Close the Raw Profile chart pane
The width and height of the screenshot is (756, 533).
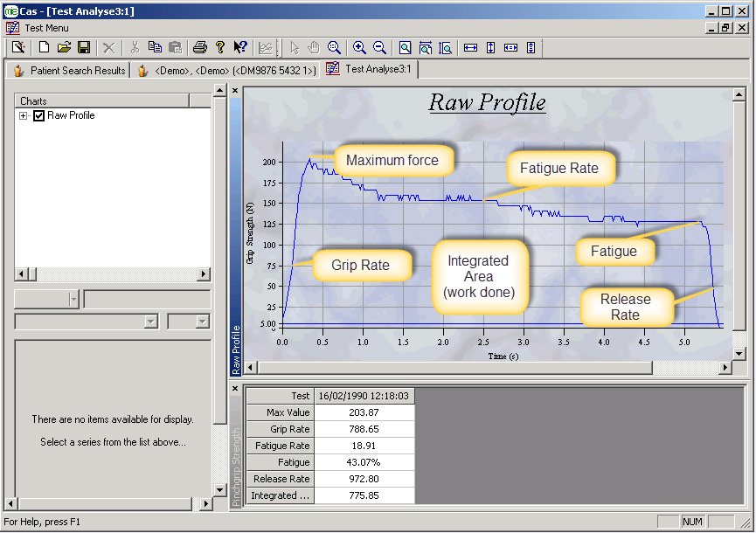coord(235,90)
